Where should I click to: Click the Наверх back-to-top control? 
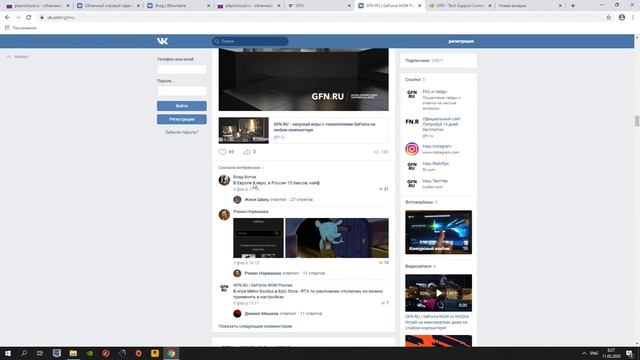click(x=18, y=57)
